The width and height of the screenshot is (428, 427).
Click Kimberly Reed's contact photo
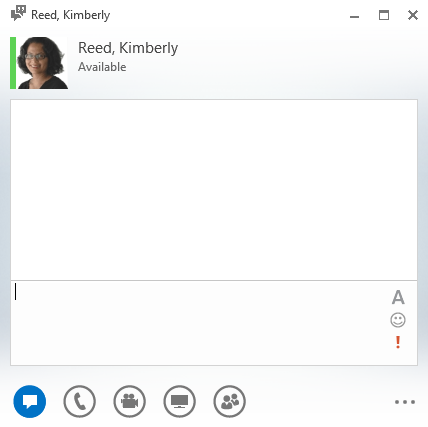(42, 63)
